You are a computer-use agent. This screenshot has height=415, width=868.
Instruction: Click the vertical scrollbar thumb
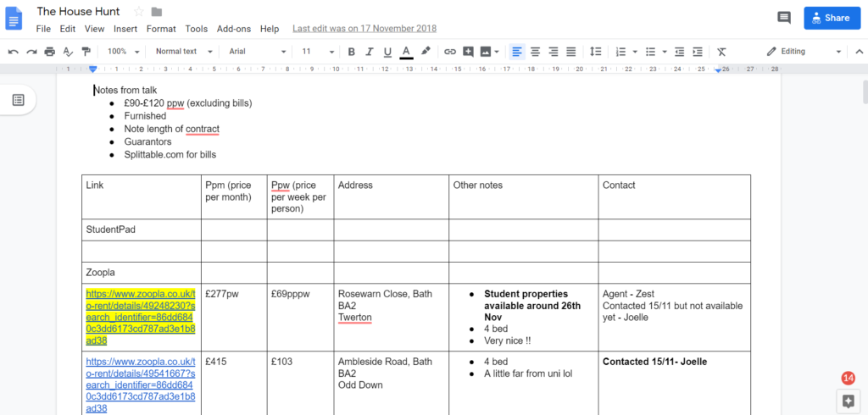(x=865, y=91)
